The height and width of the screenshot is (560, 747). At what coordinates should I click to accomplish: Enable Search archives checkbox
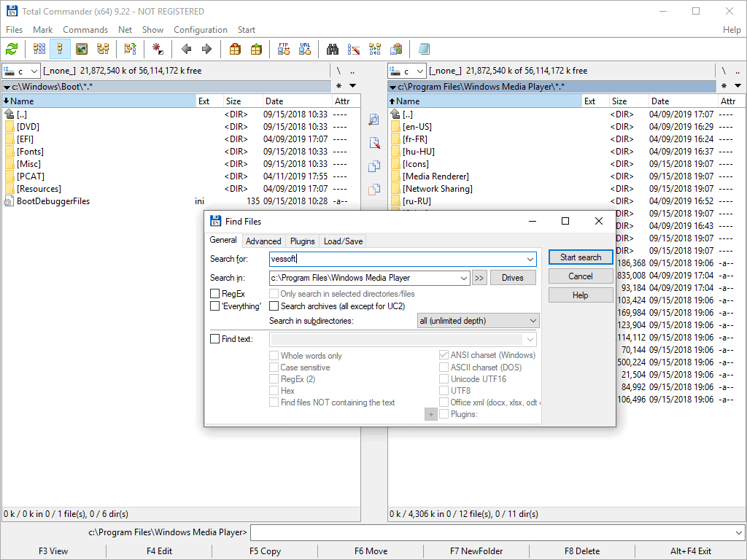274,306
